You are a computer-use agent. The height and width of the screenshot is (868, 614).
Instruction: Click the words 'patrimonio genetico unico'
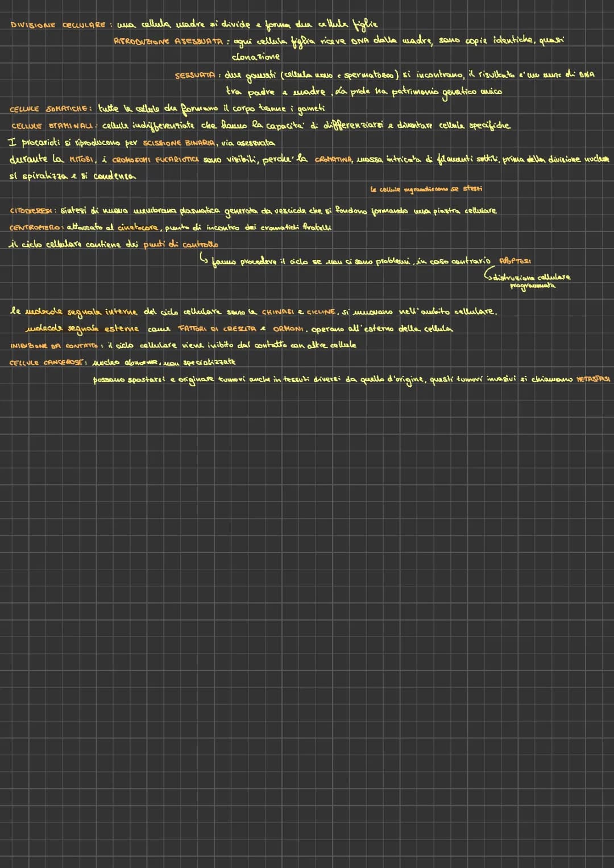click(447, 91)
